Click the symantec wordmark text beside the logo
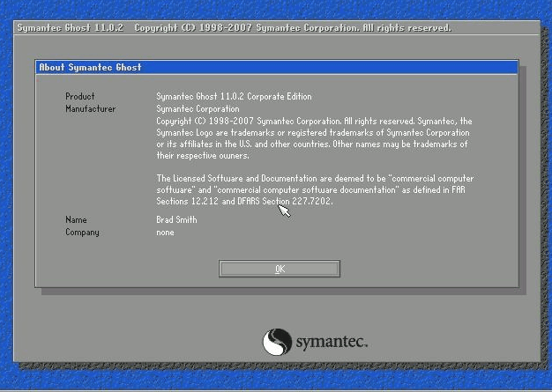552x392 pixels. (331, 342)
